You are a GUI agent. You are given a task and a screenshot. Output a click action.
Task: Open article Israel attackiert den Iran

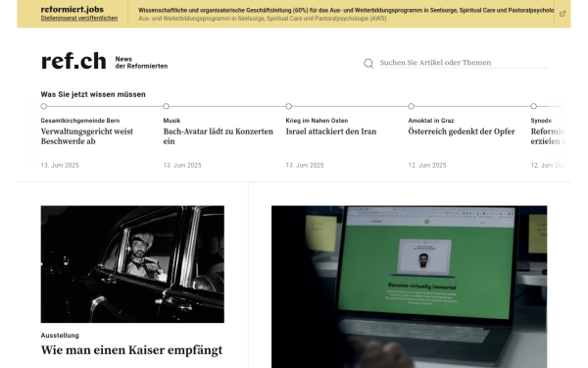[x=331, y=131]
